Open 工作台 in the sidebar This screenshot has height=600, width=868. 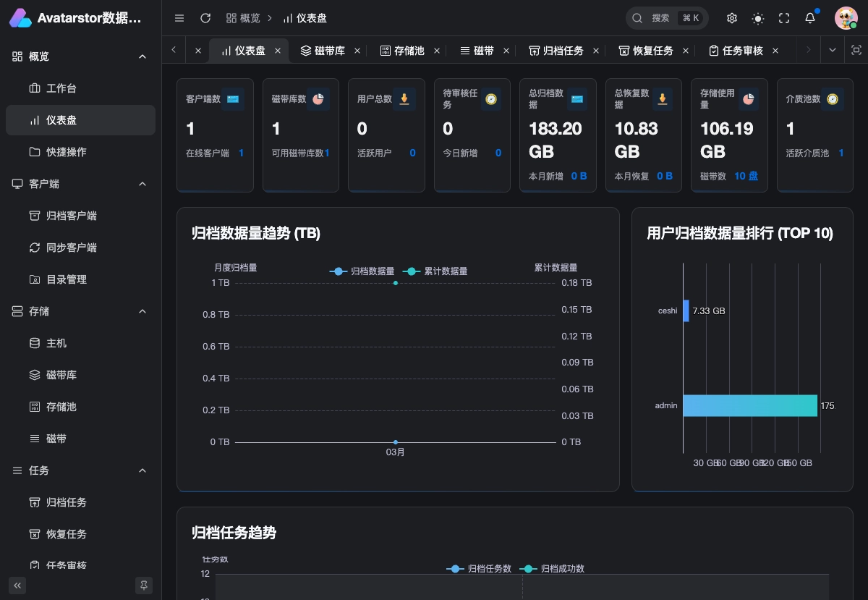[80, 88]
